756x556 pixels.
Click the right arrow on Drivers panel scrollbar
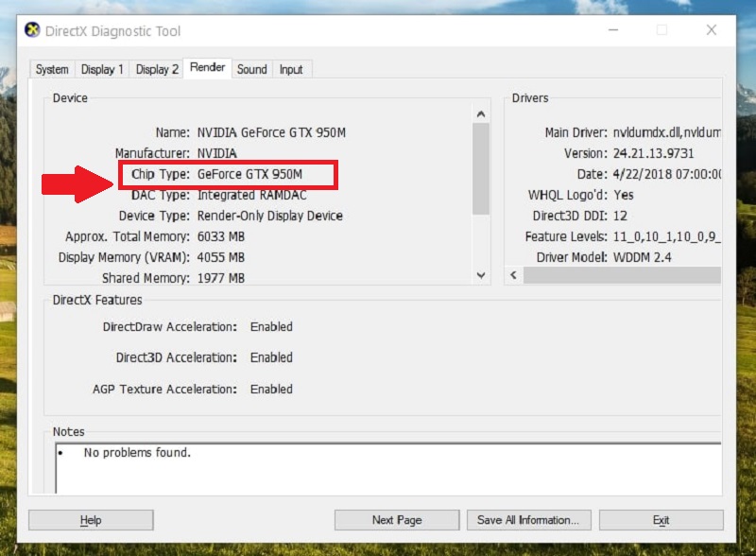pos(718,275)
